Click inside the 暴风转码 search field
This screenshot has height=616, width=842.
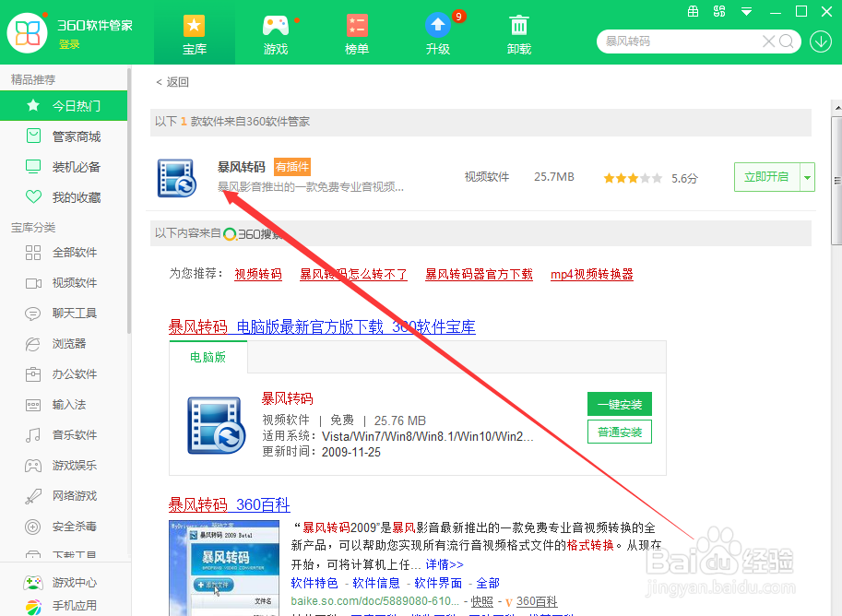point(682,41)
